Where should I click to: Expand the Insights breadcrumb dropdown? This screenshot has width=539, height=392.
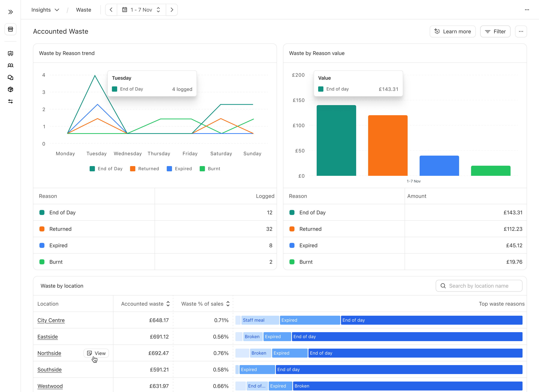[45, 10]
